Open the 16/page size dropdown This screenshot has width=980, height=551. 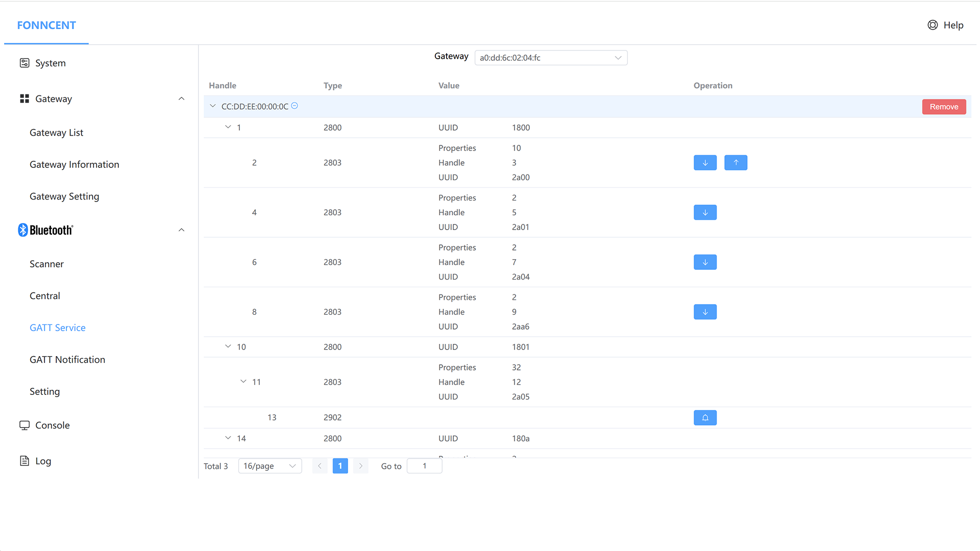tap(269, 466)
